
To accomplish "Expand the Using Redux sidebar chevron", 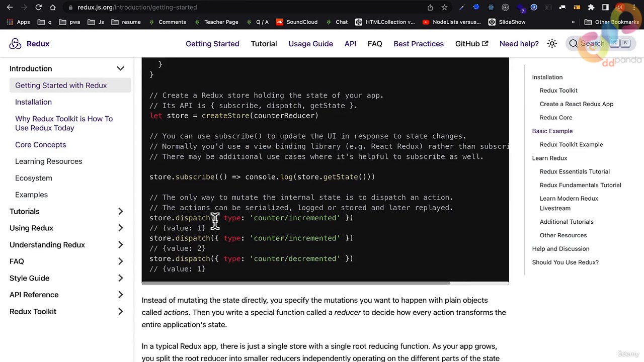I will [120, 228].
